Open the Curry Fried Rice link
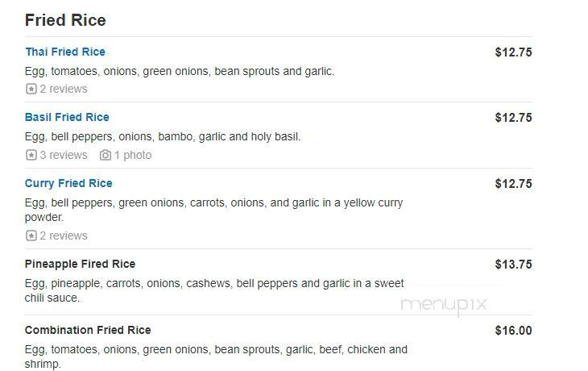588x371 pixels. [x=68, y=183]
